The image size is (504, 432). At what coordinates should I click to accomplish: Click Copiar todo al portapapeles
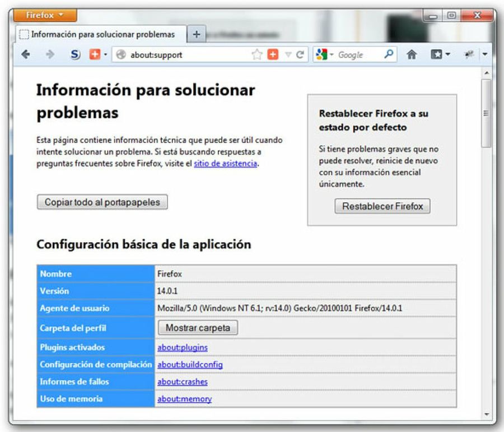coord(101,202)
